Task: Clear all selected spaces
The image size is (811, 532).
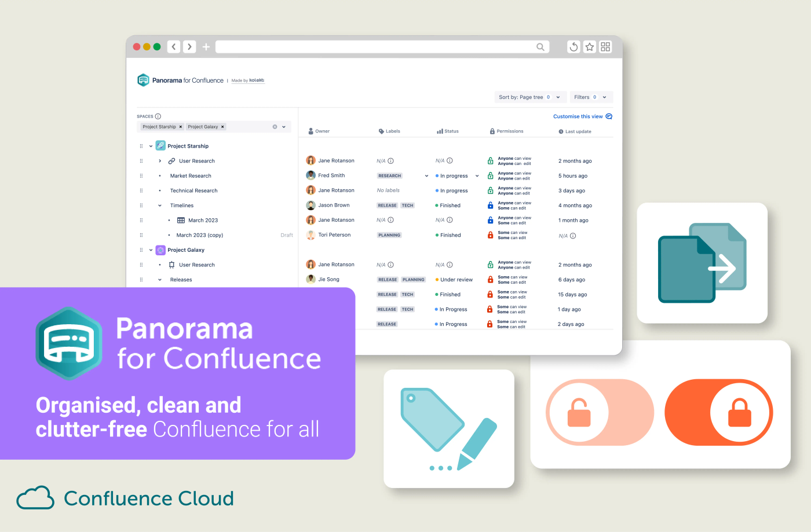Action: [x=275, y=127]
